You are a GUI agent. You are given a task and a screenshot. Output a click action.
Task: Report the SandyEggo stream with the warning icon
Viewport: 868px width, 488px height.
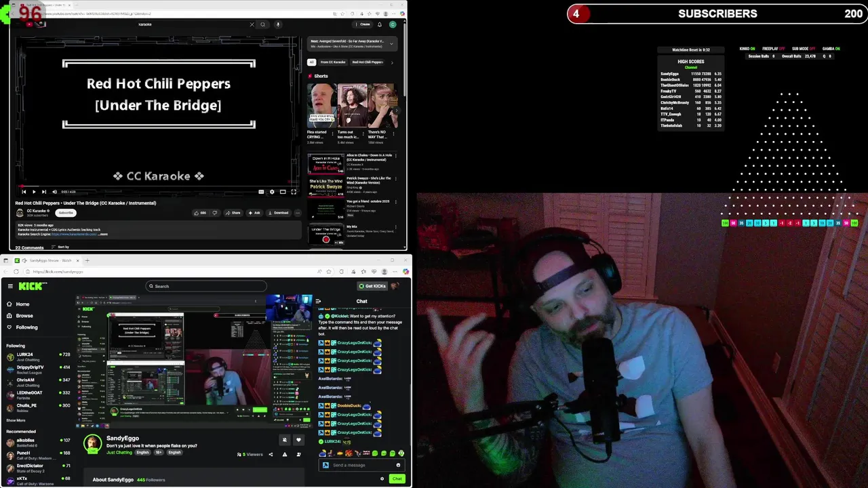pos(285,455)
